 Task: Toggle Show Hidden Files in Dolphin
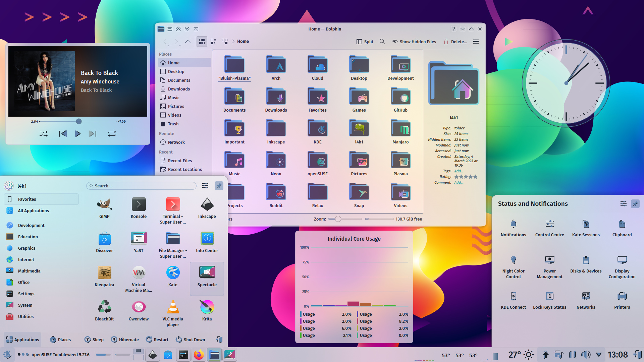click(x=414, y=42)
